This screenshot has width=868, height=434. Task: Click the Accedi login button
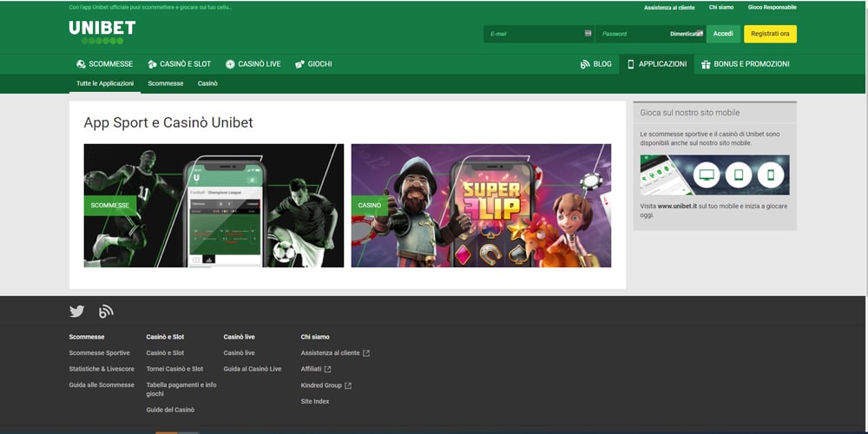(x=723, y=34)
